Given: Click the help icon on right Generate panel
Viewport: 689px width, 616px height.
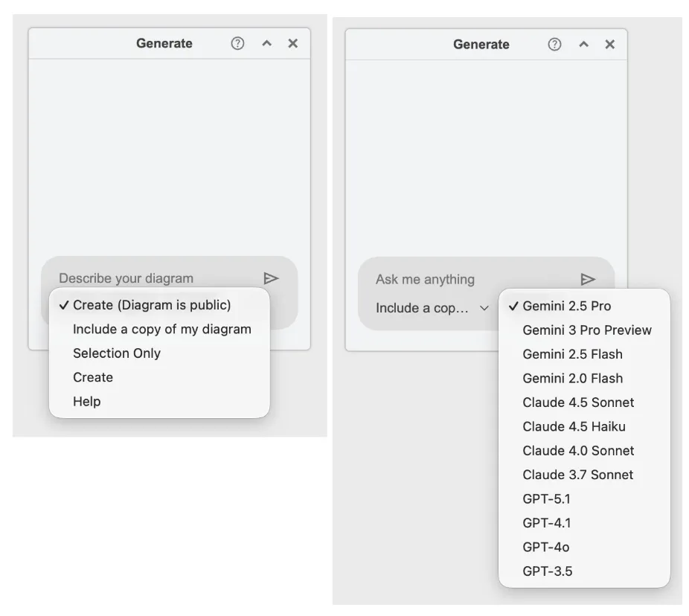Looking at the screenshot, I should (554, 44).
